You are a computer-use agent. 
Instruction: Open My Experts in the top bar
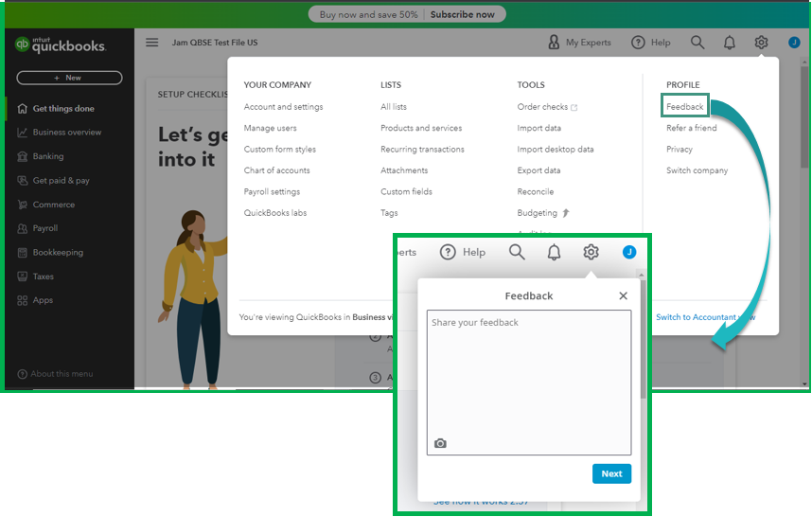579,43
